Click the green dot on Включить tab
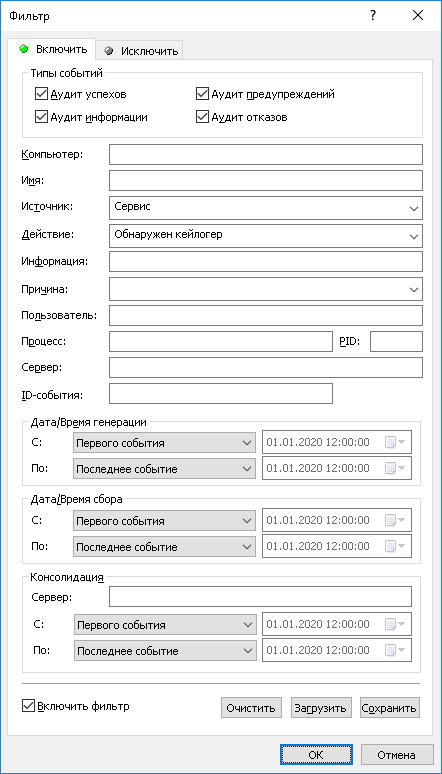 [x=23, y=49]
